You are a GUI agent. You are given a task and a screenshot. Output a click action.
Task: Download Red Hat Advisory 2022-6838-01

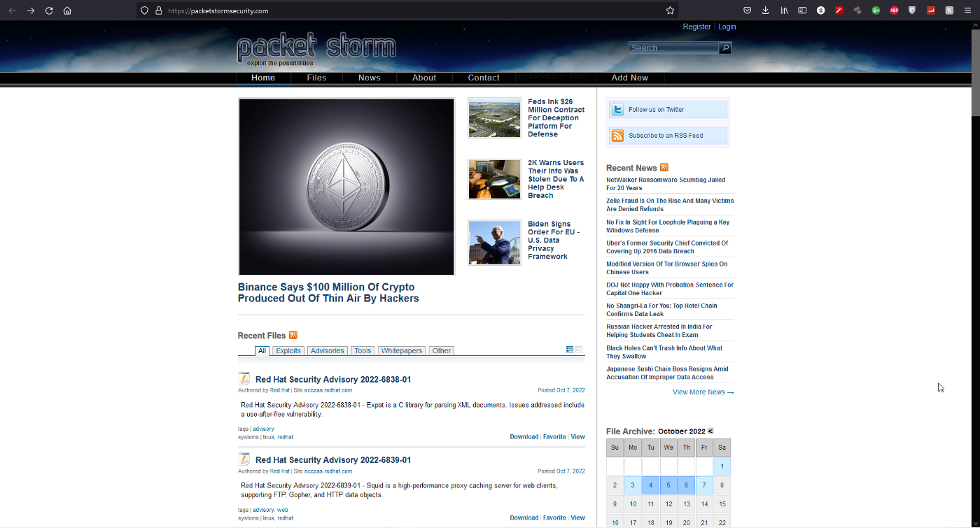point(524,437)
